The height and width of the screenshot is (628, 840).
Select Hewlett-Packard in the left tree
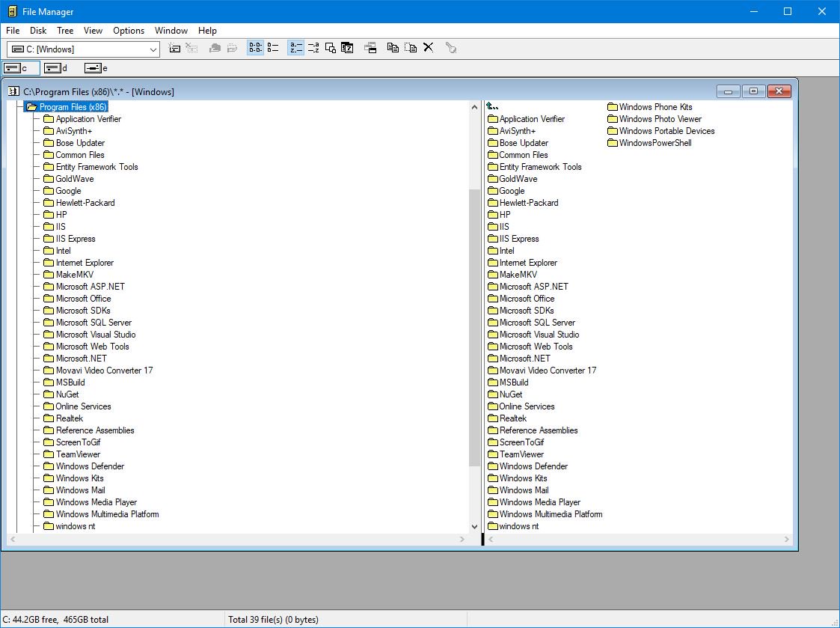coord(79,203)
